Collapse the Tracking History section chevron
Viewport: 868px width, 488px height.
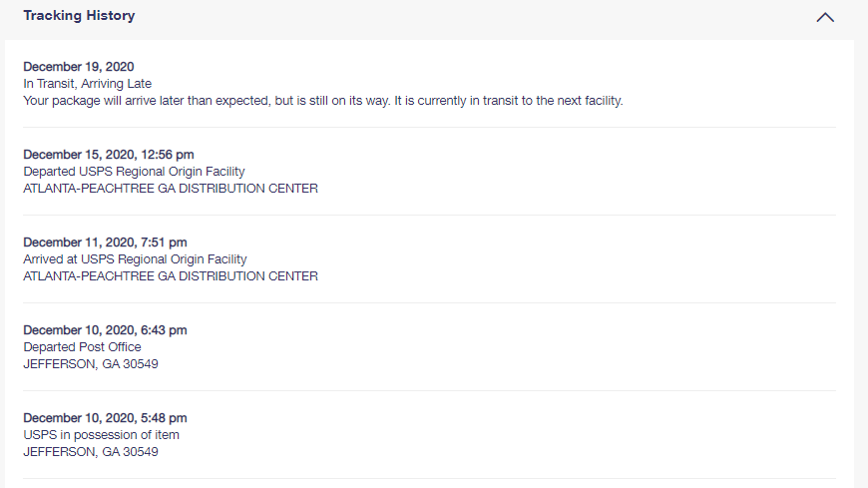[x=825, y=17]
